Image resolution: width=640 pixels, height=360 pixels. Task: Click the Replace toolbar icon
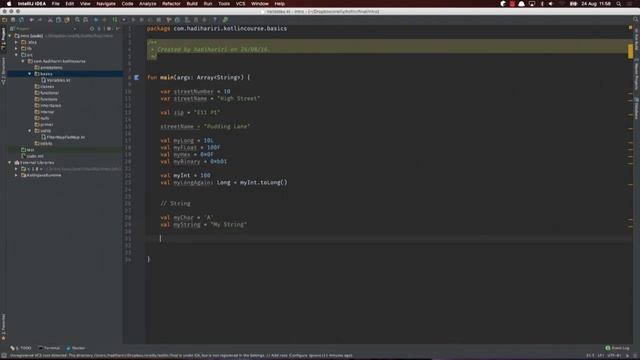pyautogui.click(x=85, y=20)
